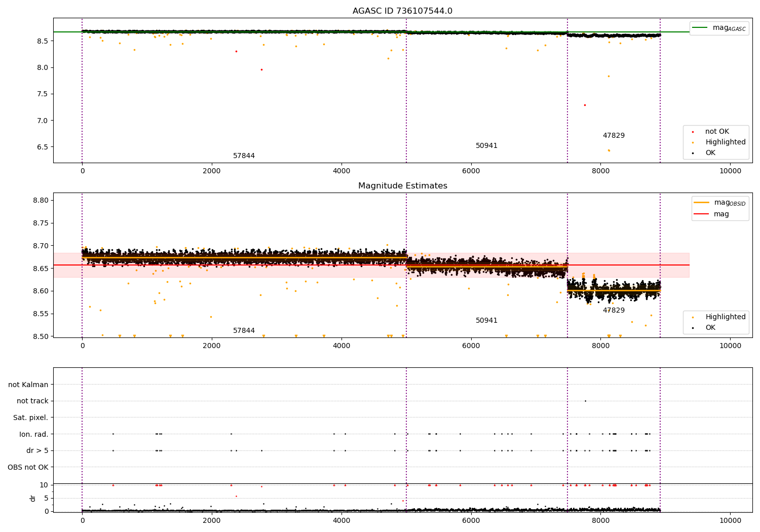Click the 50941 label in the top panel
Image resolution: width=760 pixels, height=532 pixels.
(486, 146)
